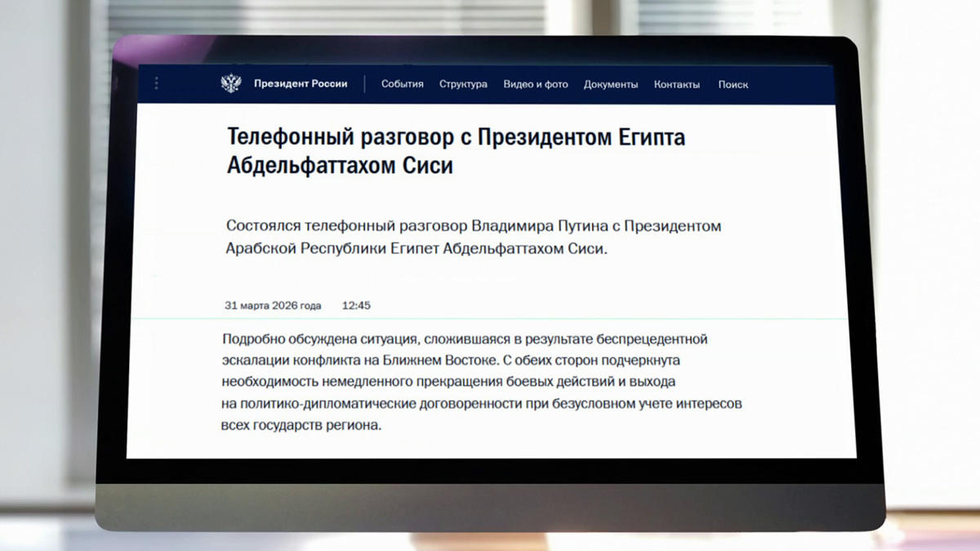Open the Поиск search option

(733, 84)
